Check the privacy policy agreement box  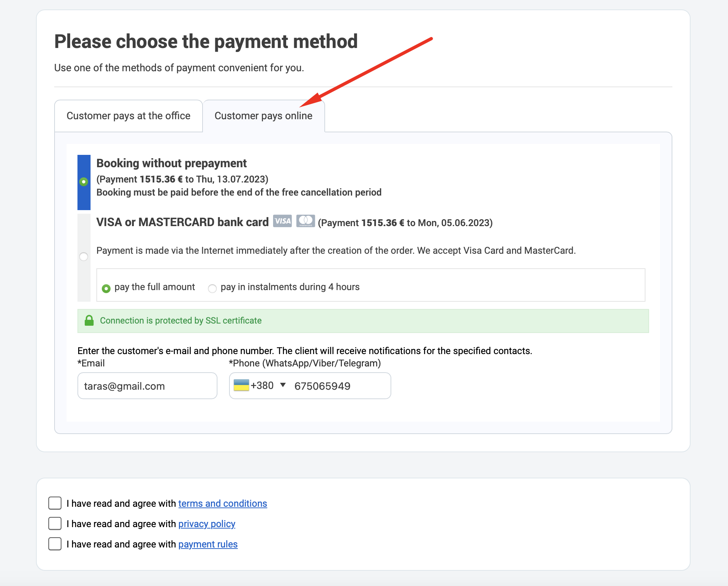coord(55,524)
